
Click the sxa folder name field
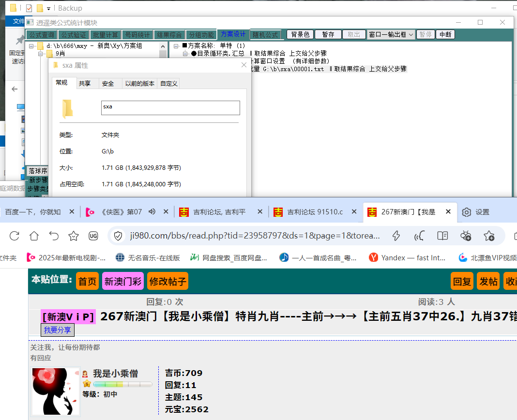(170, 107)
